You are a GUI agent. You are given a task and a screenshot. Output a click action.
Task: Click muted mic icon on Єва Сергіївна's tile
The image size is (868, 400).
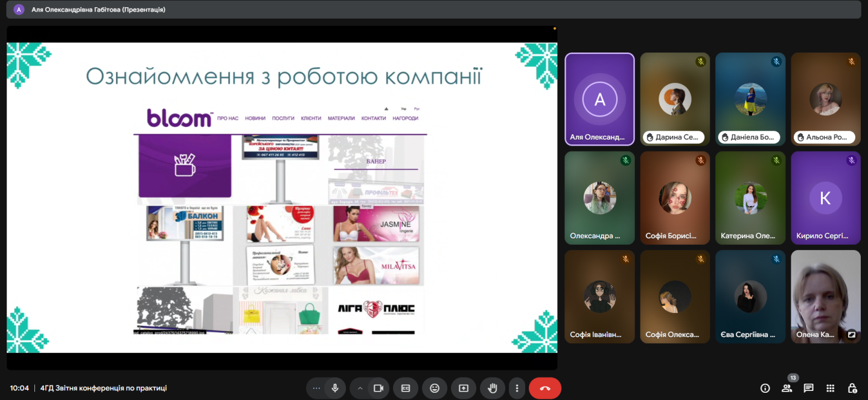point(776,259)
